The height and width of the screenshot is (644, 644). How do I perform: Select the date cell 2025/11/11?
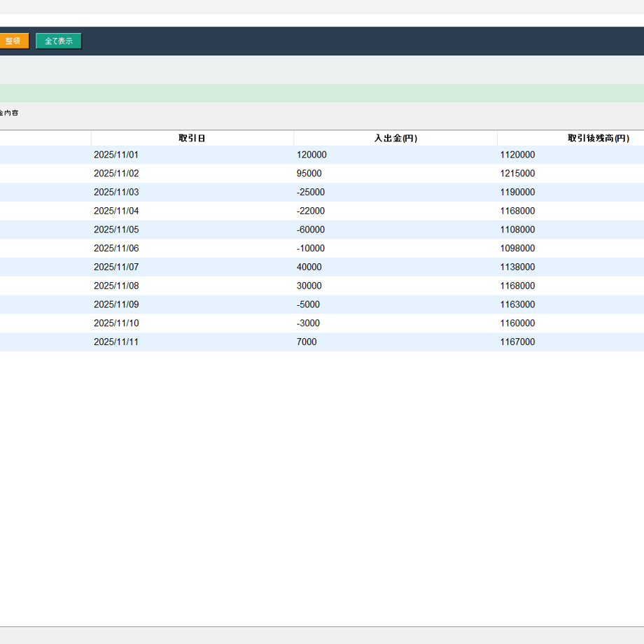point(116,342)
